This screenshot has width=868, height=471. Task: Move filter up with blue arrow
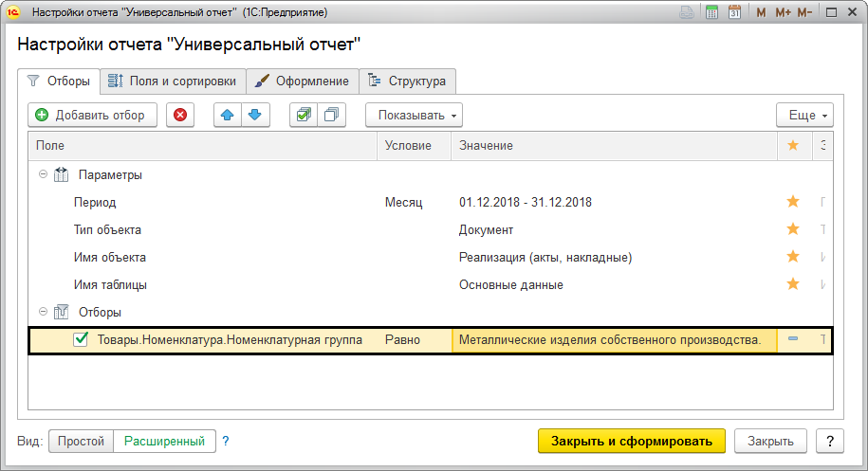(x=228, y=115)
